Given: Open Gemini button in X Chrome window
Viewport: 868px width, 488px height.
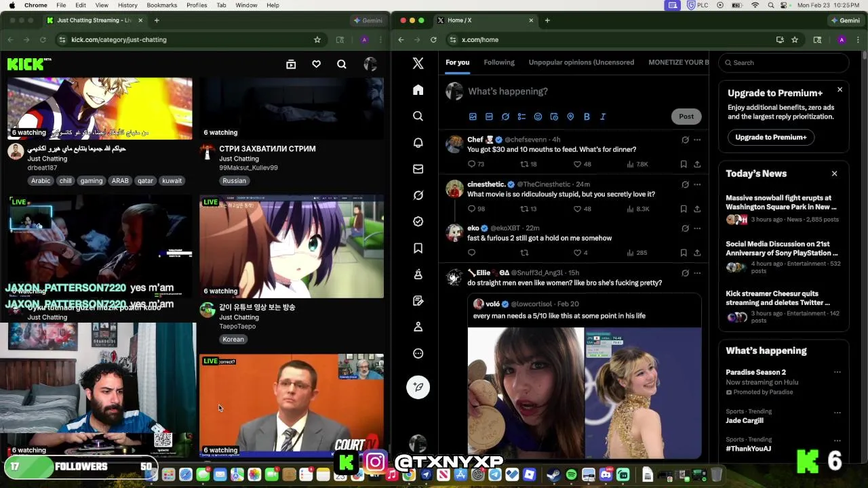Looking at the screenshot, I should pyautogui.click(x=844, y=20).
